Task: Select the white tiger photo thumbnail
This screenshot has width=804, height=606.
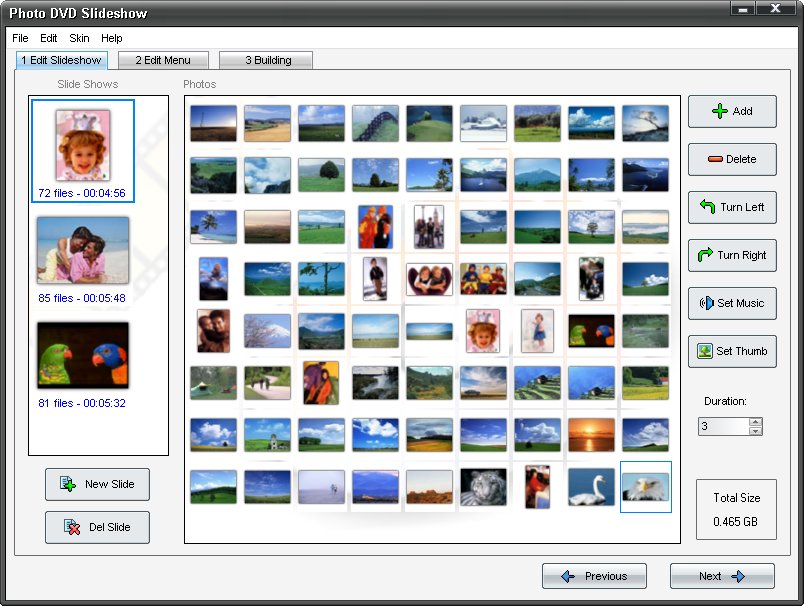Action: click(483, 487)
